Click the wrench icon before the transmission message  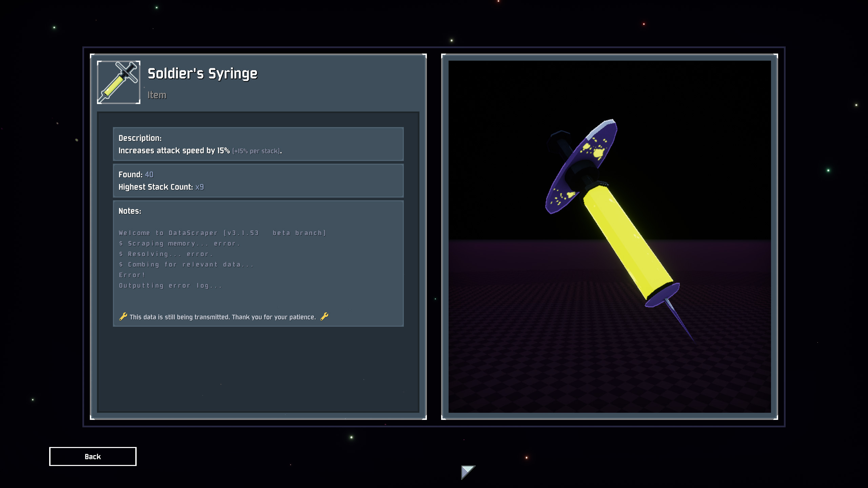tap(123, 317)
